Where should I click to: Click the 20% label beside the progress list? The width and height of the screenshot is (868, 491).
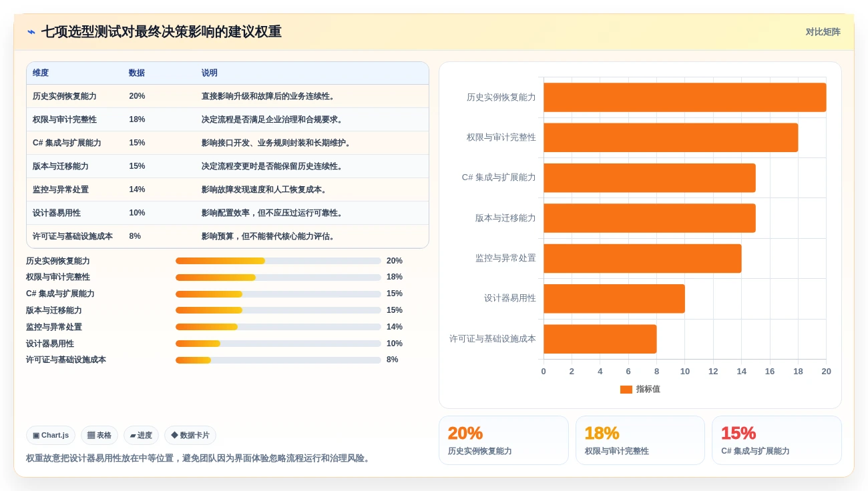(x=395, y=261)
